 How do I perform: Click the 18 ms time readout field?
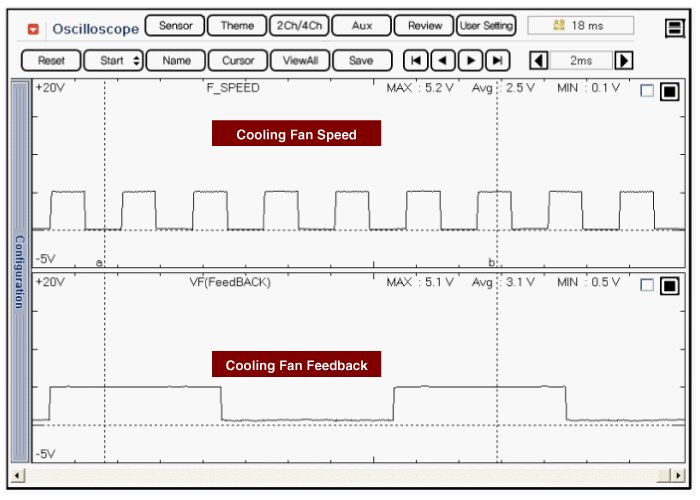coord(580,26)
